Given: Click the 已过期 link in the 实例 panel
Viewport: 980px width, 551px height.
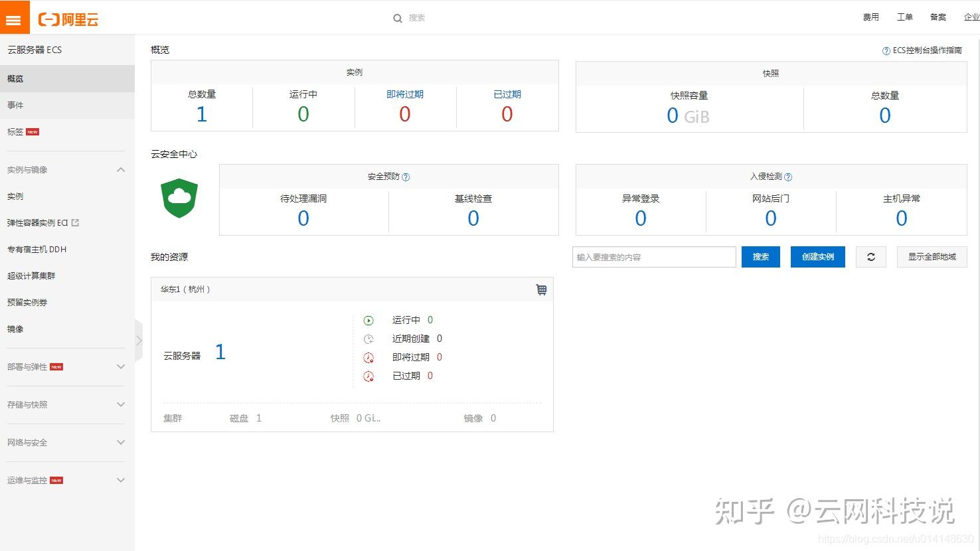Looking at the screenshot, I should 507,94.
